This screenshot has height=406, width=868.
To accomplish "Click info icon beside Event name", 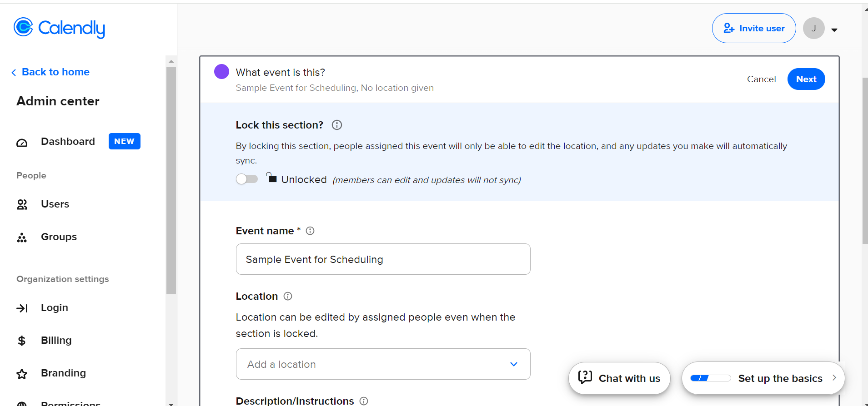I will pos(310,231).
